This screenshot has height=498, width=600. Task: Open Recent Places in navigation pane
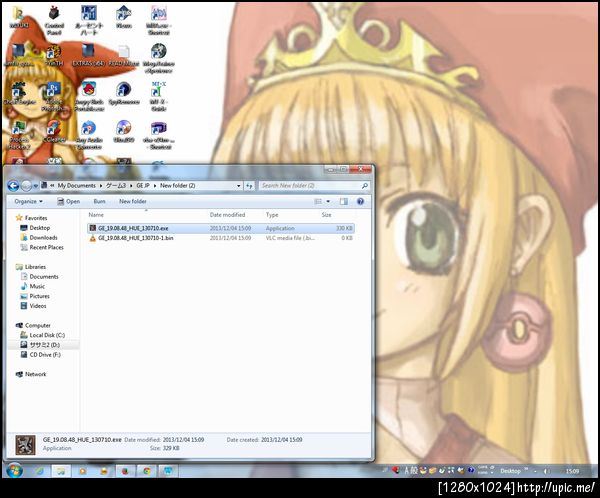pyautogui.click(x=42, y=248)
